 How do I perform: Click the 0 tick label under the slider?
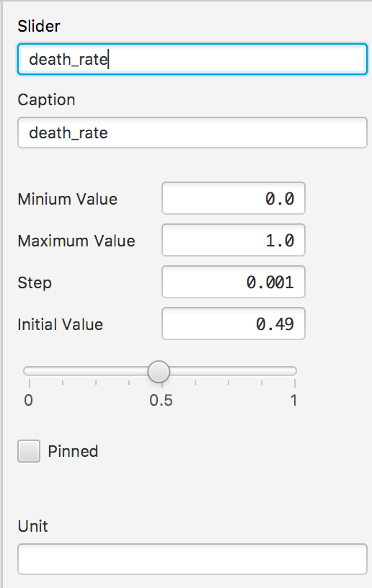pyautogui.click(x=29, y=401)
